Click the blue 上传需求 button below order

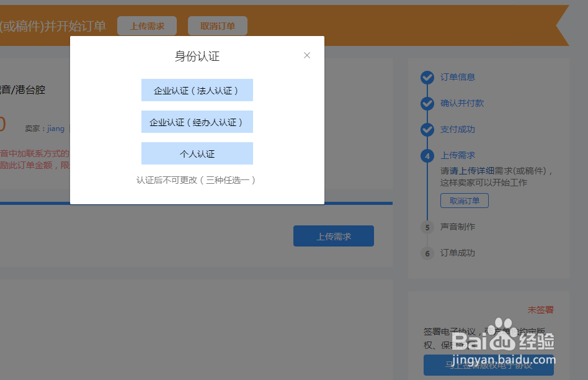click(333, 236)
